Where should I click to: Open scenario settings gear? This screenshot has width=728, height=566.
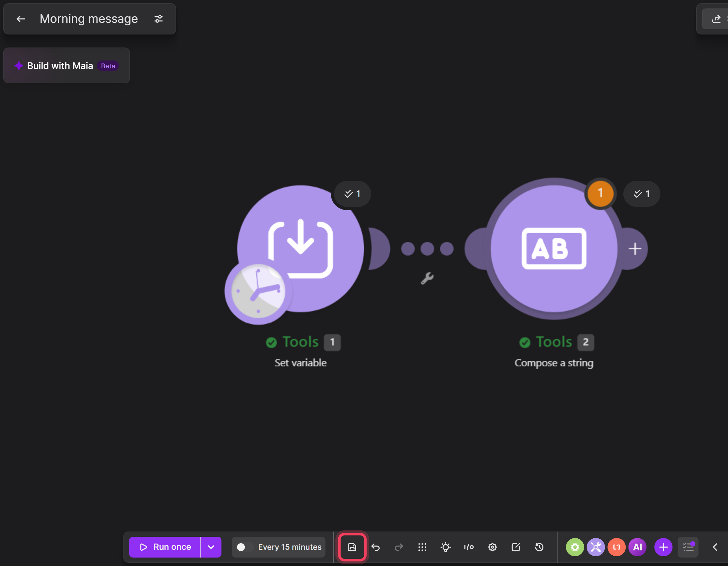[x=492, y=547]
